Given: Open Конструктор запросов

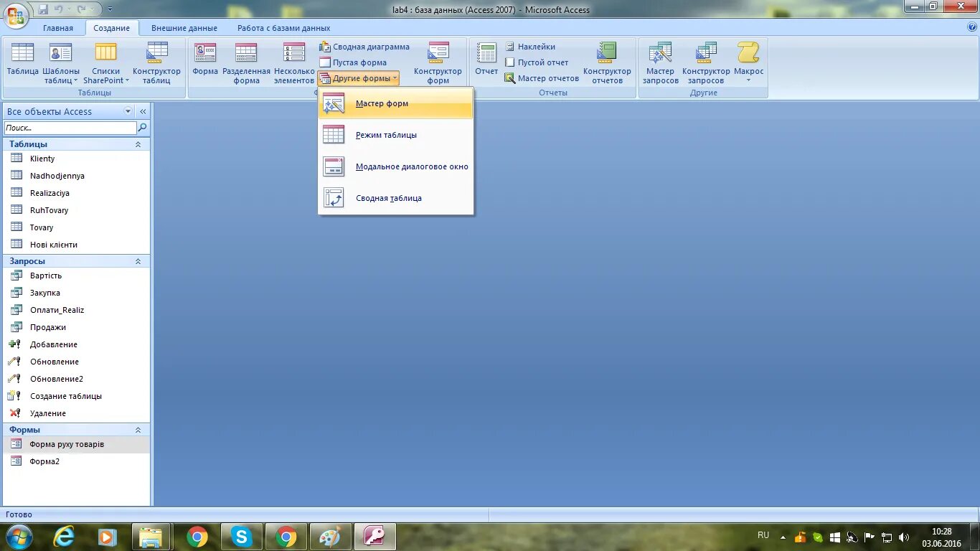Looking at the screenshot, I should tap(706, 63).
